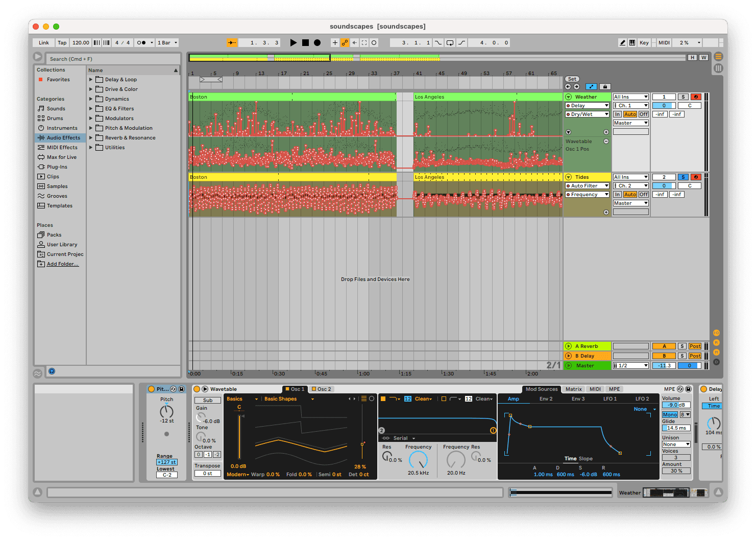Disarm the Weather track record button
The image size is (756, 540).
click(695, 97)
